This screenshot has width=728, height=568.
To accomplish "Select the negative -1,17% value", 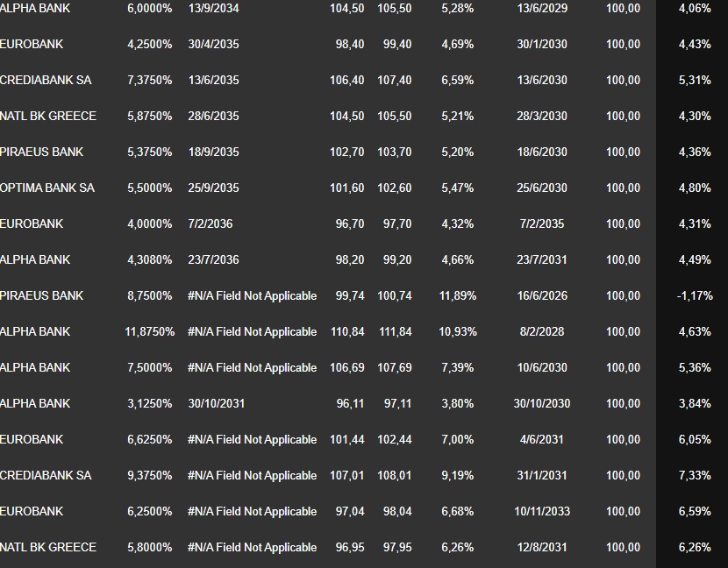I will 695,296.
